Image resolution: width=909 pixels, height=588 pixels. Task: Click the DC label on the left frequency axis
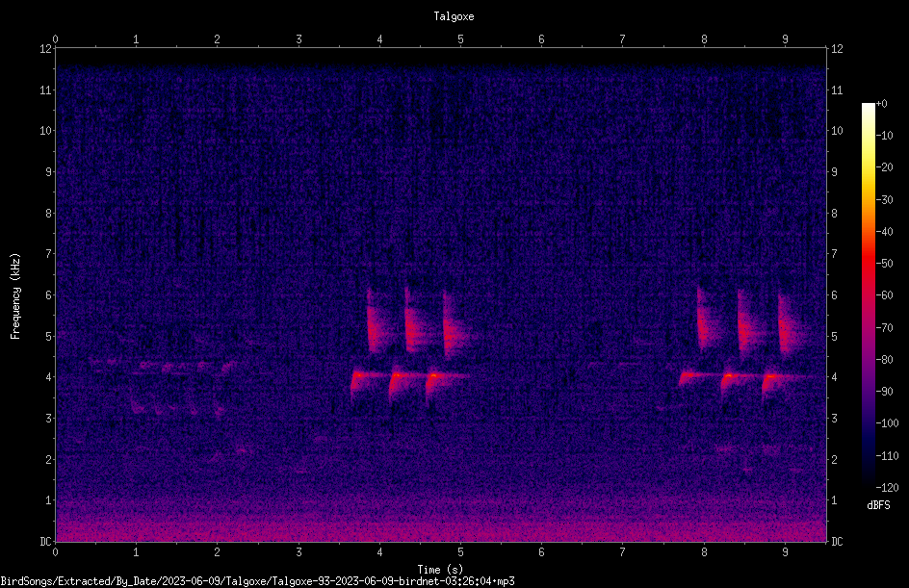(x=45, y=541)
